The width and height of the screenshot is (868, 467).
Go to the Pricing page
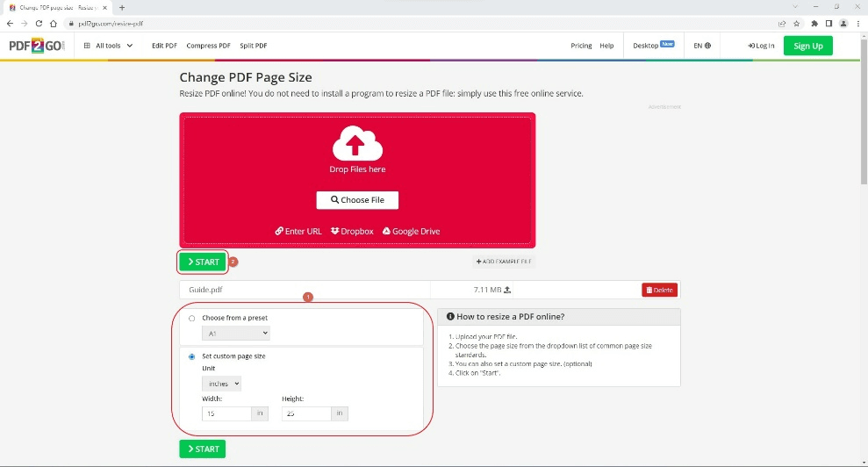[581, 46]
